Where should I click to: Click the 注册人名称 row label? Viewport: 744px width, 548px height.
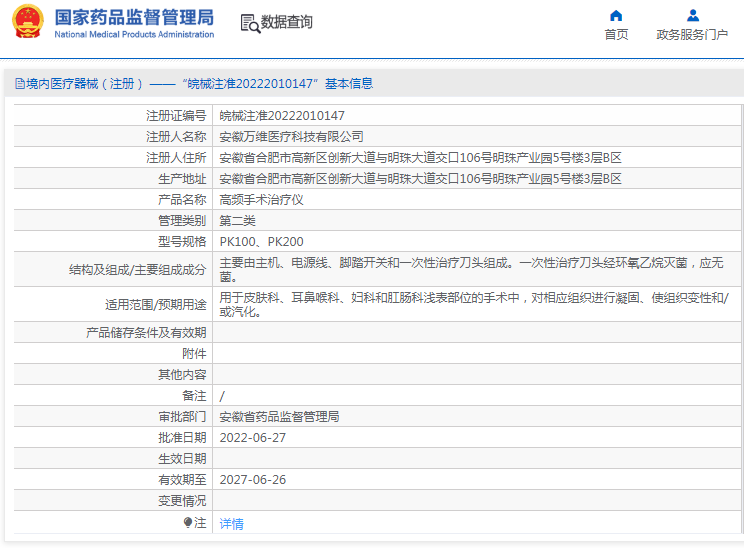(x=176, y=137)
